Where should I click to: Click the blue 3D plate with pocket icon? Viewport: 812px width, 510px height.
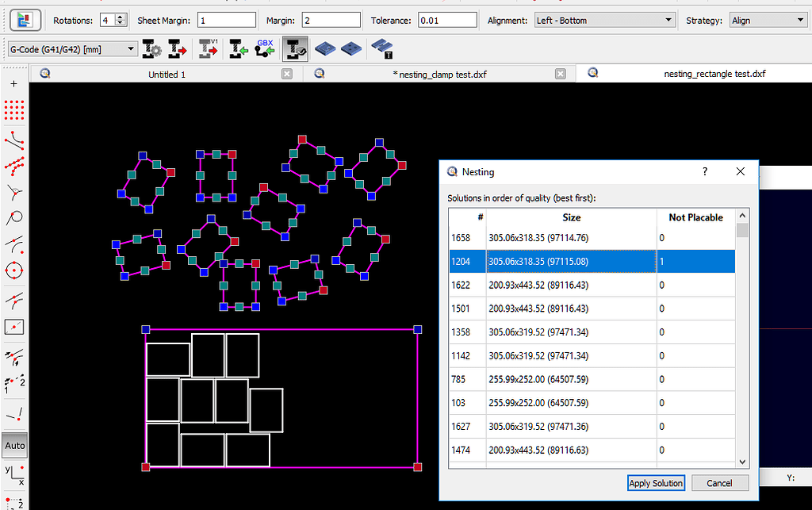tap(324, 48)
